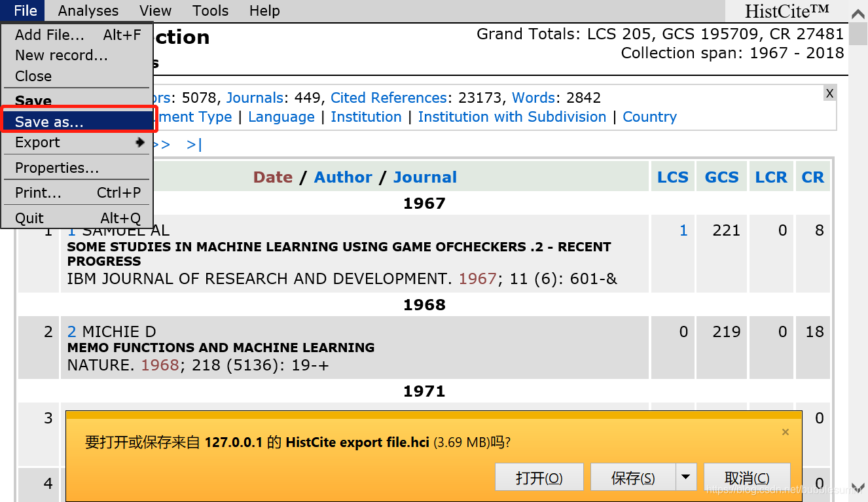Dismiss the download notification bar X

tap(786, 432)
